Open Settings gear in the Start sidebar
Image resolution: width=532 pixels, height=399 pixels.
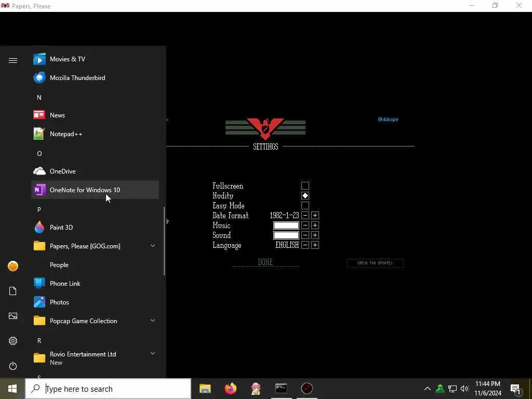[13, 341]
